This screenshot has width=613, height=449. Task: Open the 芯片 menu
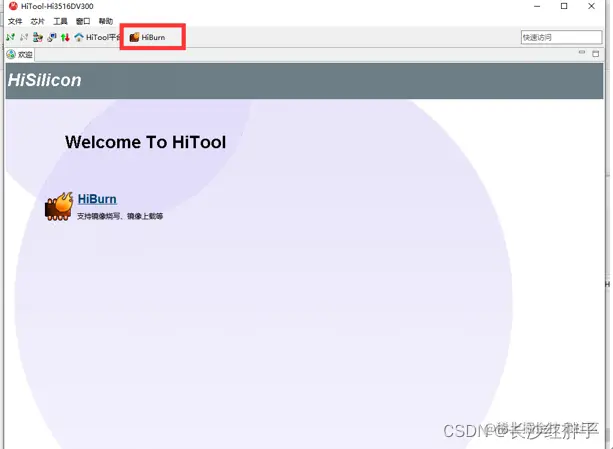click(38, 21)
